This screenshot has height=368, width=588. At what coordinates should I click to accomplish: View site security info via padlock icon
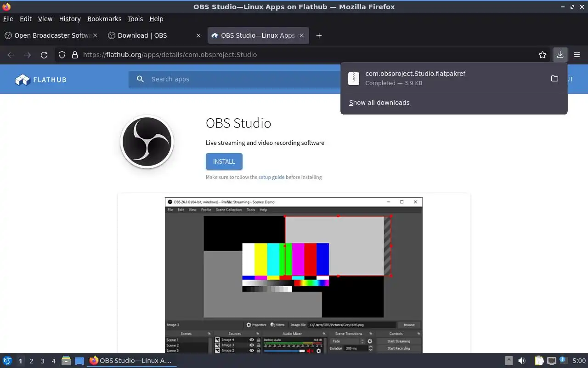tap(75, 55)
